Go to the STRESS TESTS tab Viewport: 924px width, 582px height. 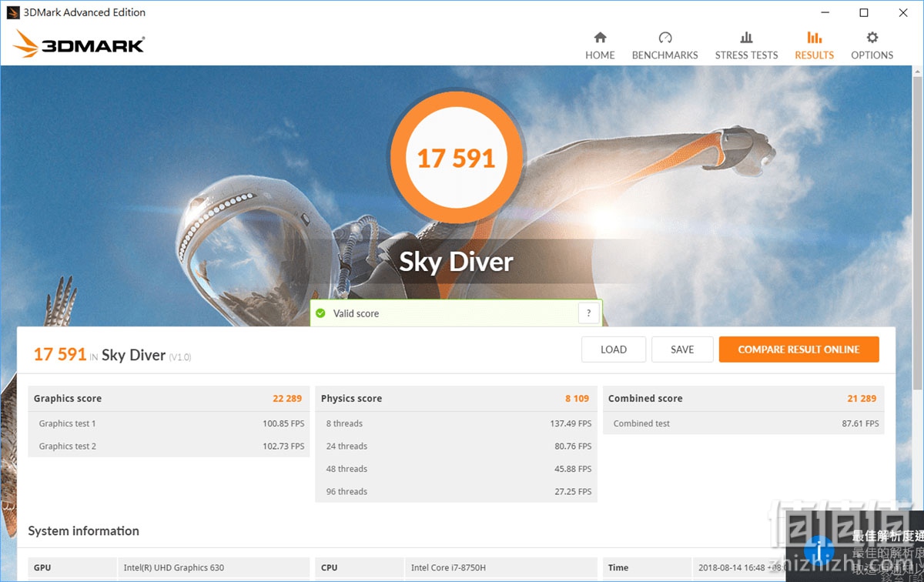pyautogui.click(x=746, y=45)
